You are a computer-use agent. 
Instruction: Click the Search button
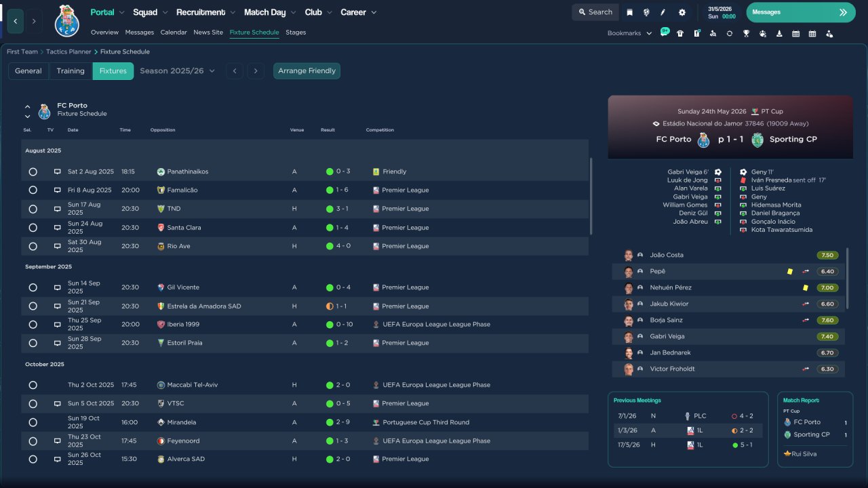pyautogui.click(x=595, y=12)
